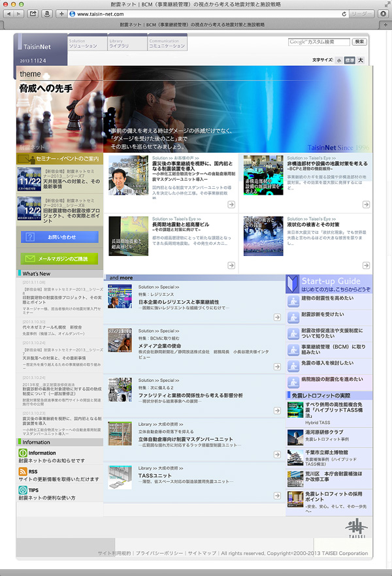Click the TIPS icon
Screen dimensions: 392x576
click(23, 490)
